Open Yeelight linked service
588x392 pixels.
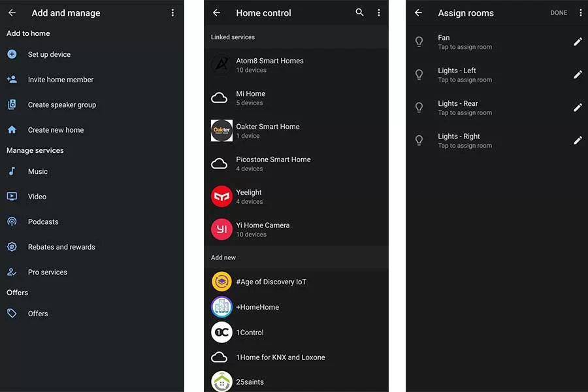296,197
